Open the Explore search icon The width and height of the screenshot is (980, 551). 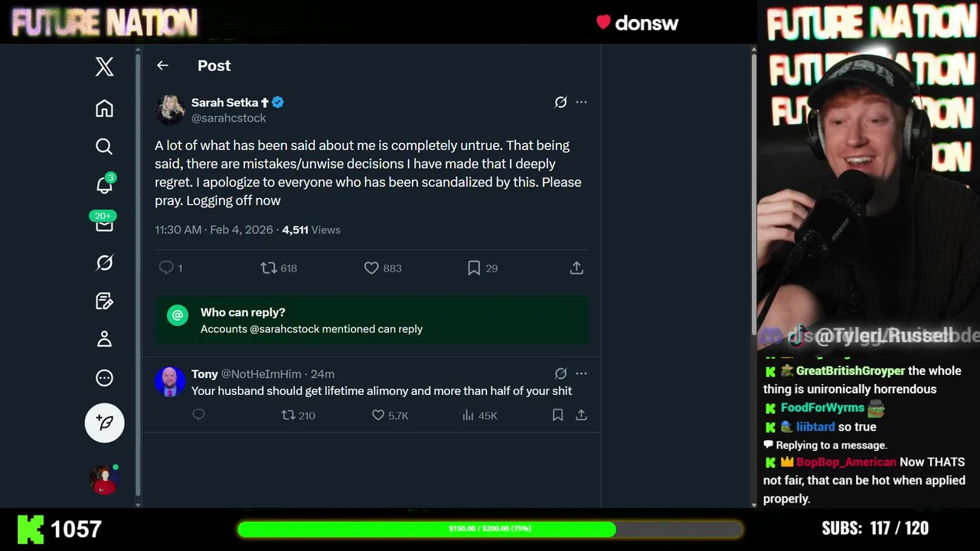104,146
